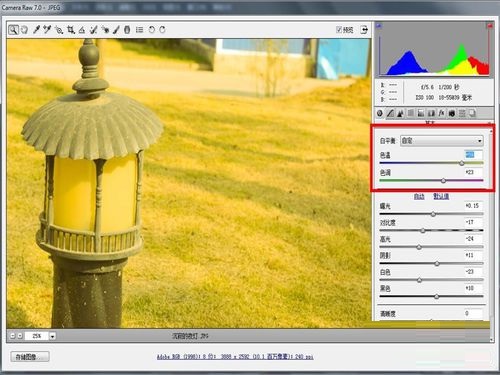Click the 阴影 shadows slider handle
Screen dimensions: 500x375
[x=437, y=263]
